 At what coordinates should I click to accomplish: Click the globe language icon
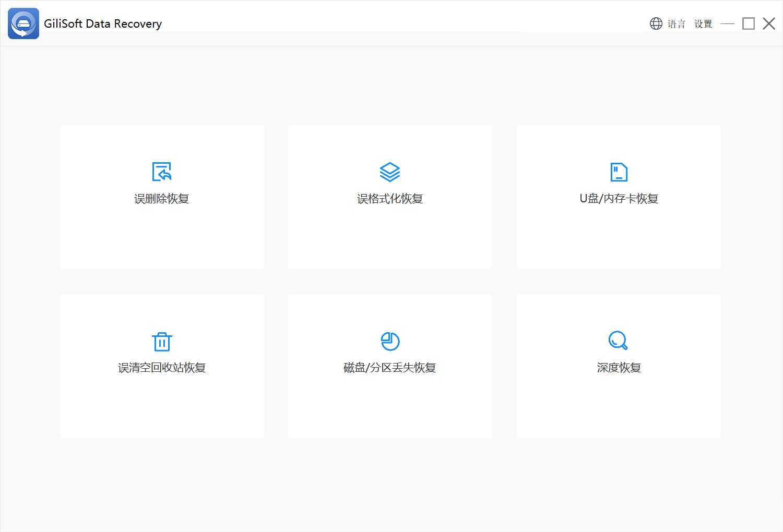656,23
